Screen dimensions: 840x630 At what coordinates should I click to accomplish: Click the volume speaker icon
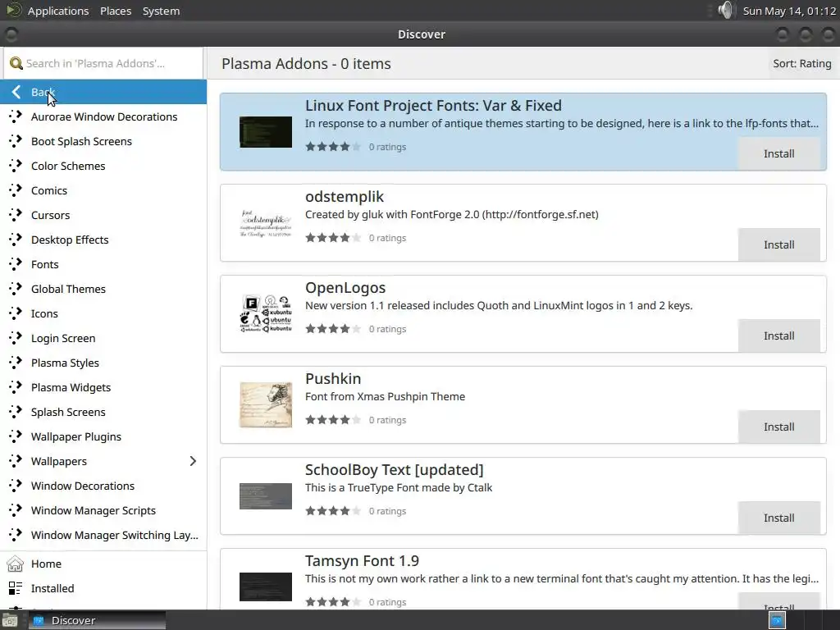pyautogui.click(x=726, y=11)
